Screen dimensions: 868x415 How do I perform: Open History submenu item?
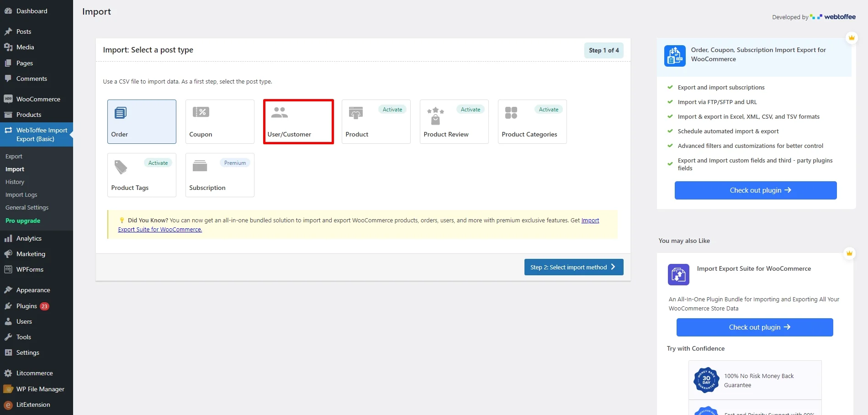point(15,182)
